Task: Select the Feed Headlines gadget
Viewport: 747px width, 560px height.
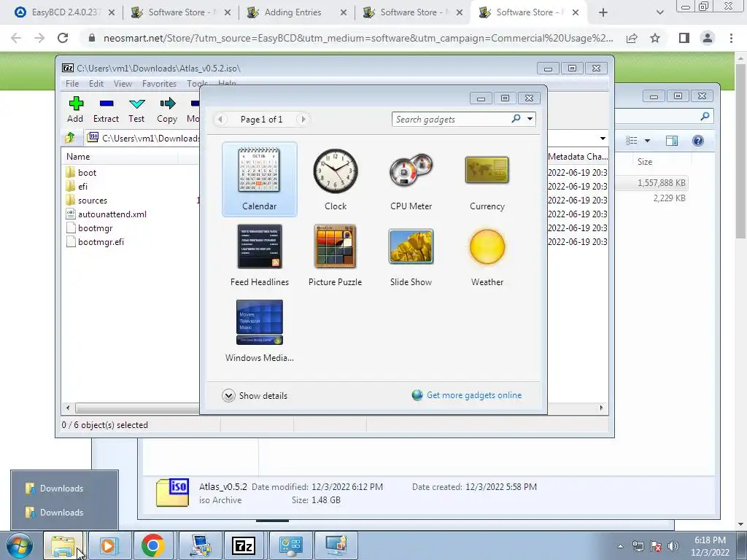Action: 259,255
